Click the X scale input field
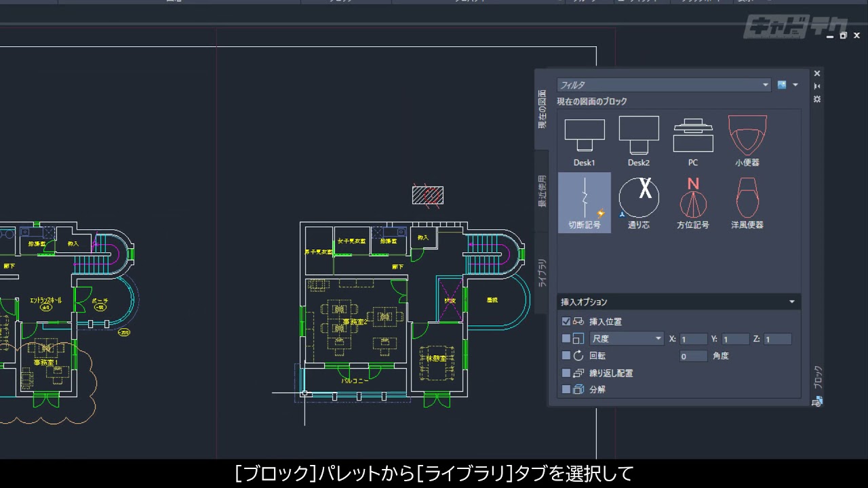Screen dimensions: 868x488 pos(694,339)
